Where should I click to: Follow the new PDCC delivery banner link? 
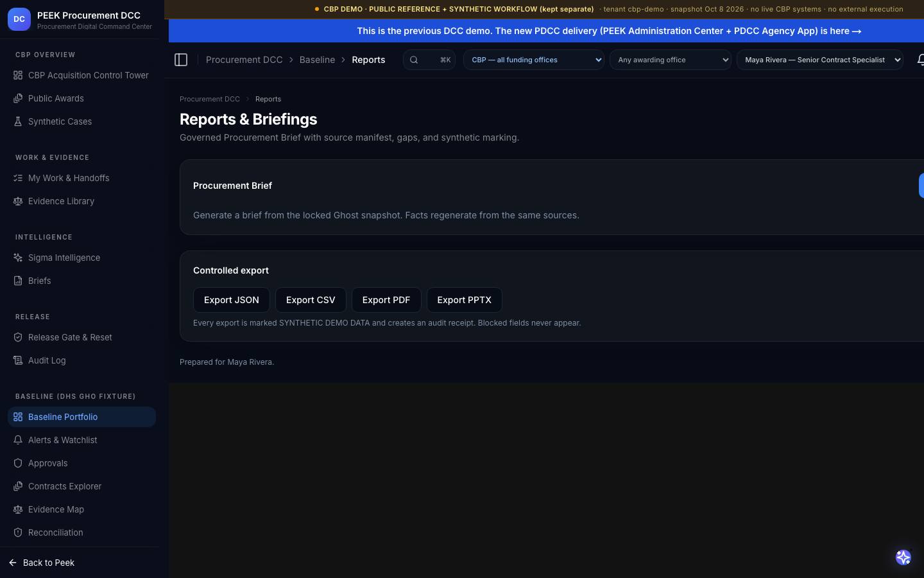[609, 31]
